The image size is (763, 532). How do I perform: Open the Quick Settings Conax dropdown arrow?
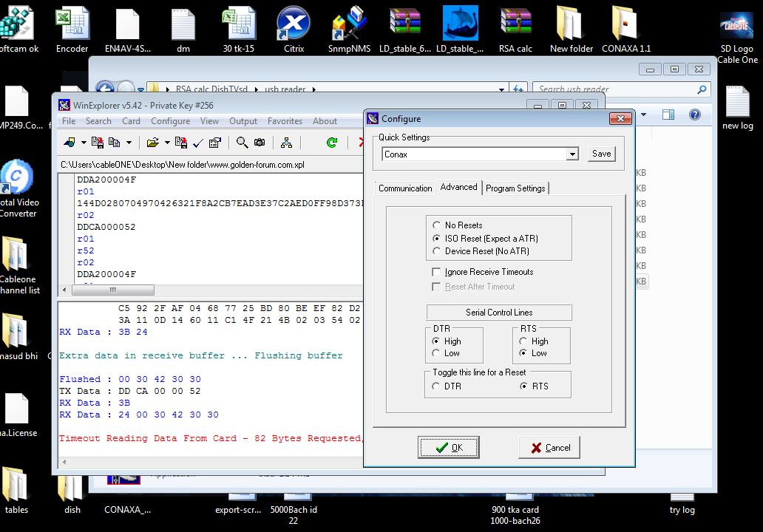(x=572, y=154)
